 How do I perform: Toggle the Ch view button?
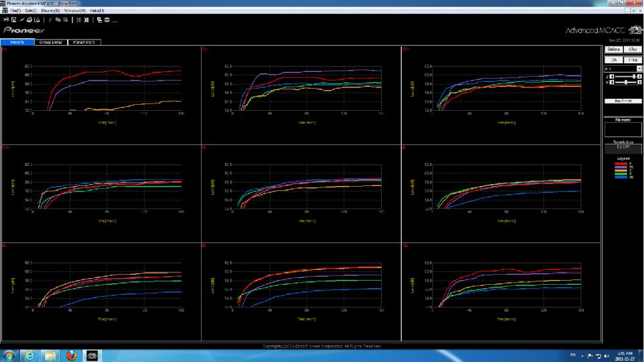[613, 60]
